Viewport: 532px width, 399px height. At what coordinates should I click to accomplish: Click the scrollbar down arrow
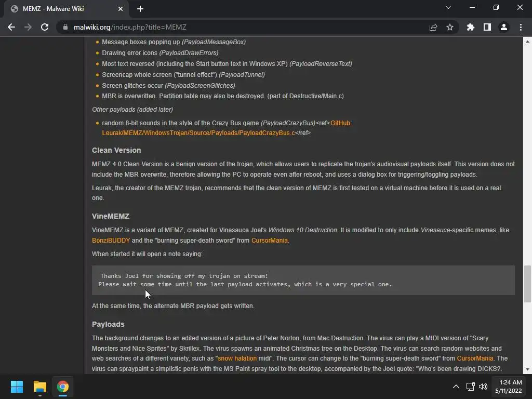tap(527, 369)
